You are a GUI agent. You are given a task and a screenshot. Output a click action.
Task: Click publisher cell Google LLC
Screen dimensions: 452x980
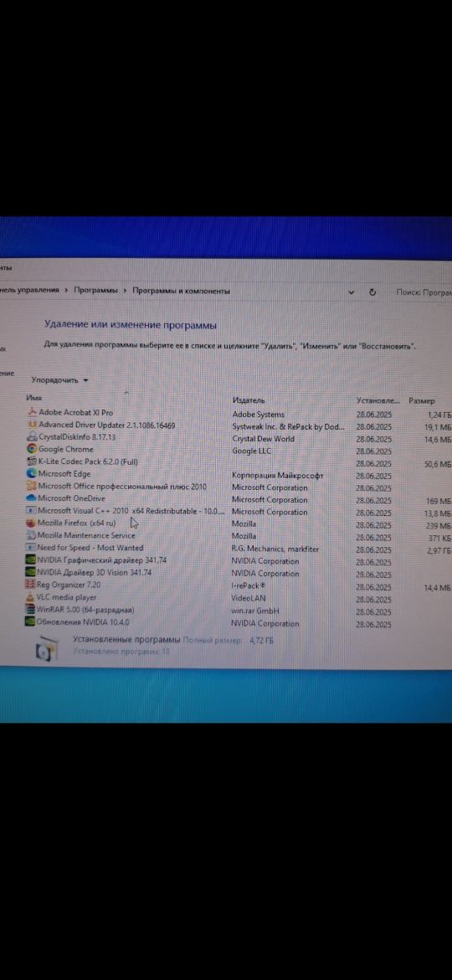pyautogui.click(x=252, y=451)
